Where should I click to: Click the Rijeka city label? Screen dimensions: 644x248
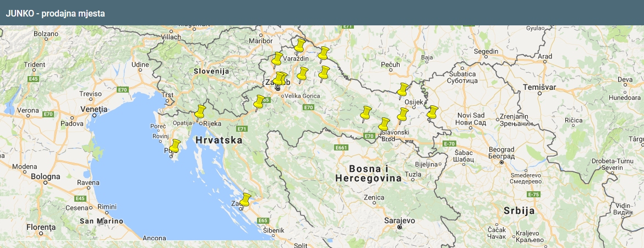pyautogui.click(x=212, y=123)
